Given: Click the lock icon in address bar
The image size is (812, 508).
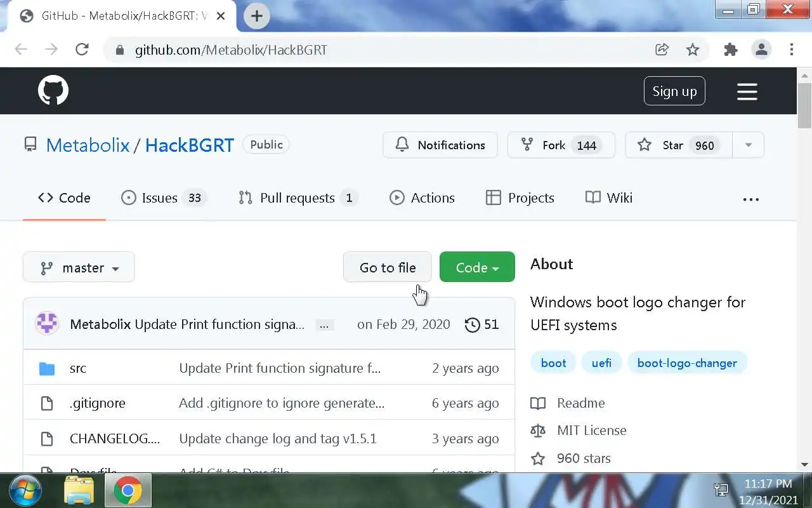Looking at the screenshot, I should coord(119,50).
